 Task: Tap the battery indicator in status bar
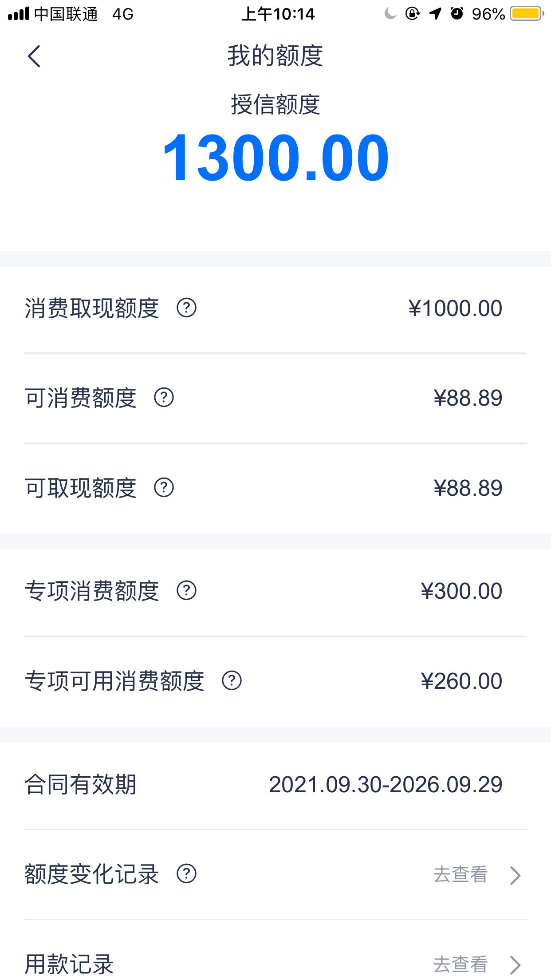527,14
